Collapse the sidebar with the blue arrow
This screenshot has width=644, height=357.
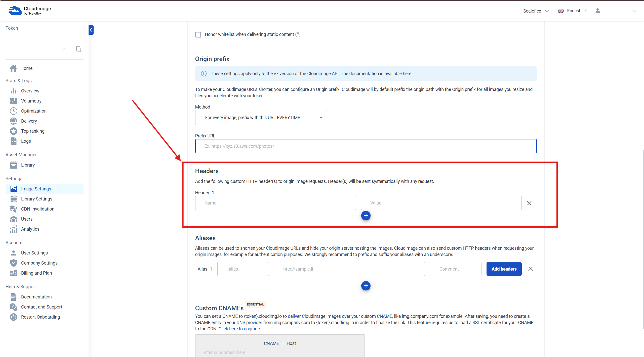91,30
